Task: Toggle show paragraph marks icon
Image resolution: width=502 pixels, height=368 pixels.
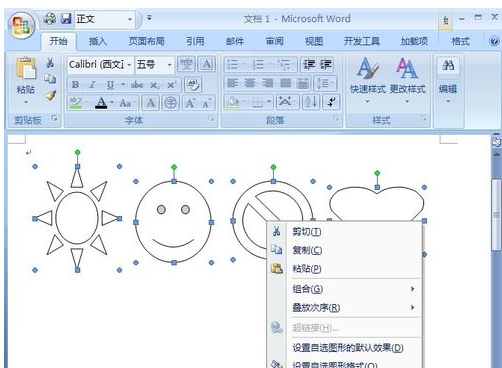Action: pyautogui.click(x=331, y=102)
